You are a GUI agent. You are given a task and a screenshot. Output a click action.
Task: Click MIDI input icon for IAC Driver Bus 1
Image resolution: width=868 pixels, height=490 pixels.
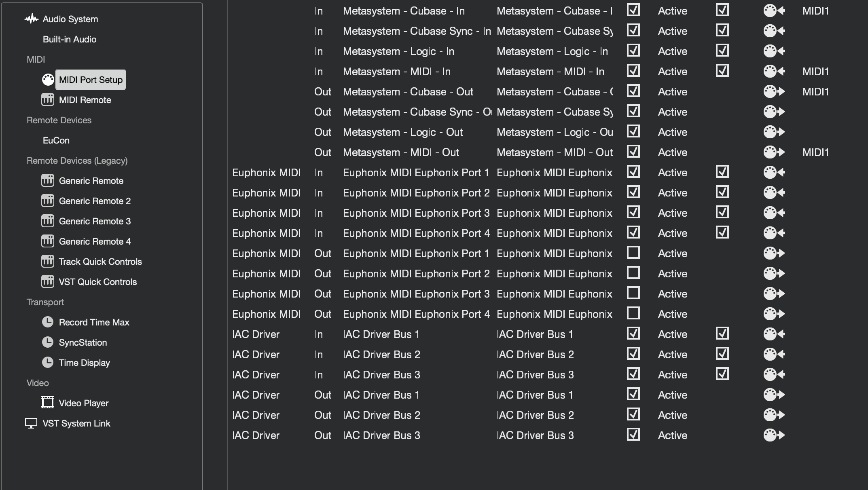pyautogui.click(x=774, y=334)
